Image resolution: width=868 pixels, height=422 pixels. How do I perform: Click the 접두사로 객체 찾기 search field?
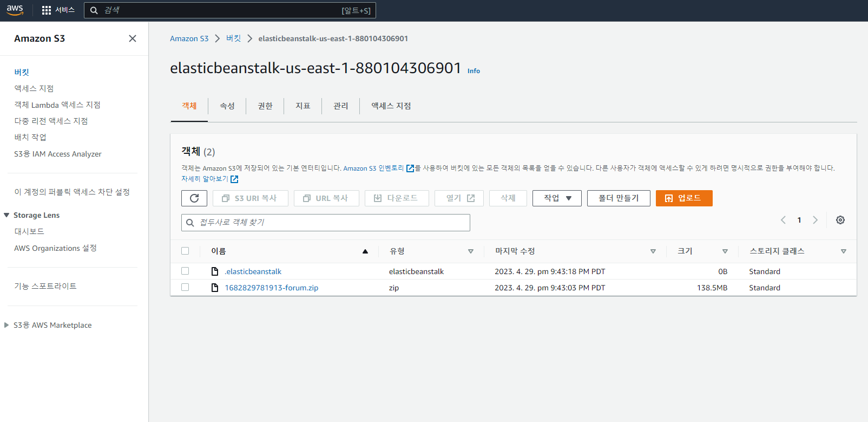click(x=326, y=223)
